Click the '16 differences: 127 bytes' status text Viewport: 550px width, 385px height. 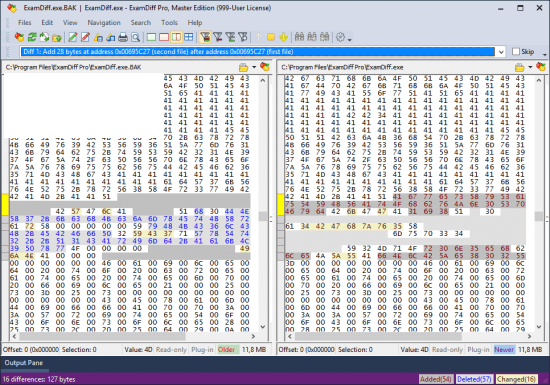(39, 379)
